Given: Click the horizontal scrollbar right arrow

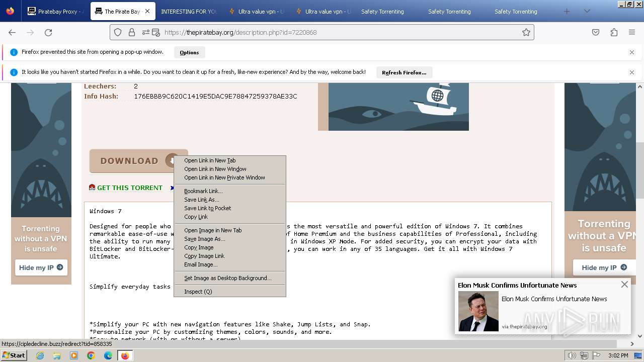Looking at the screenshot, I should click(632, 344).
